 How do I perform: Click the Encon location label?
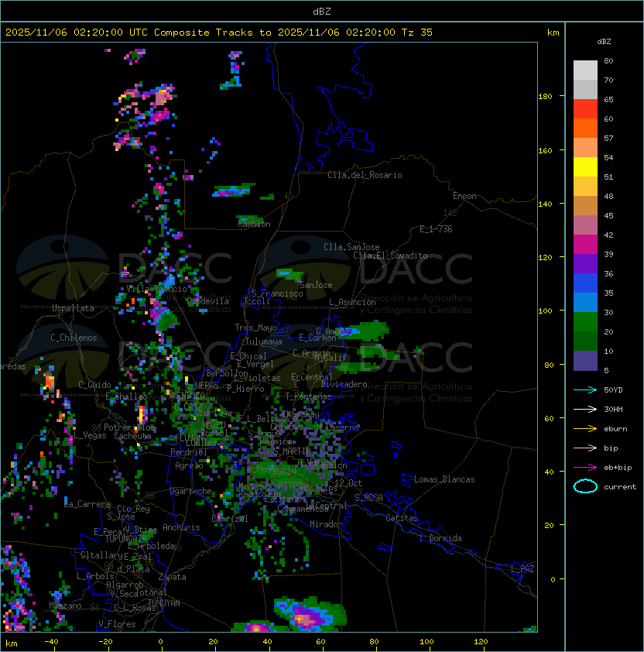pyautogui.click(x=464, y=196)
